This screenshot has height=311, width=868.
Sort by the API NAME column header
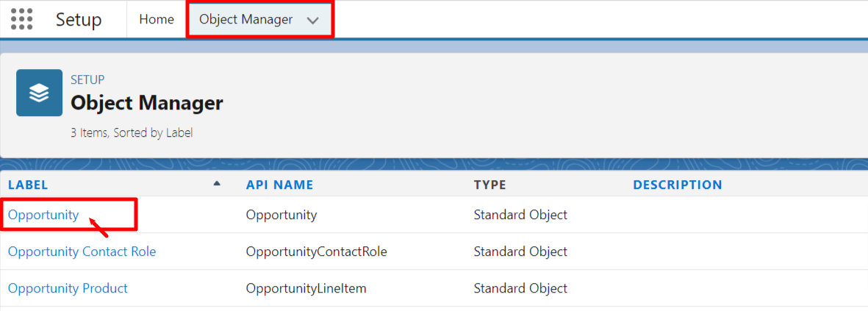pos(279,185)
